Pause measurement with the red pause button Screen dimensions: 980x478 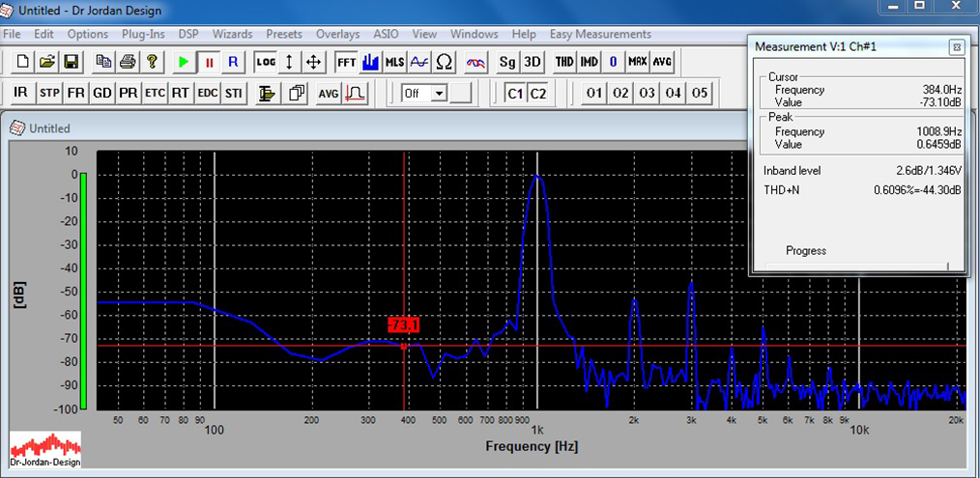click(208, 62)
